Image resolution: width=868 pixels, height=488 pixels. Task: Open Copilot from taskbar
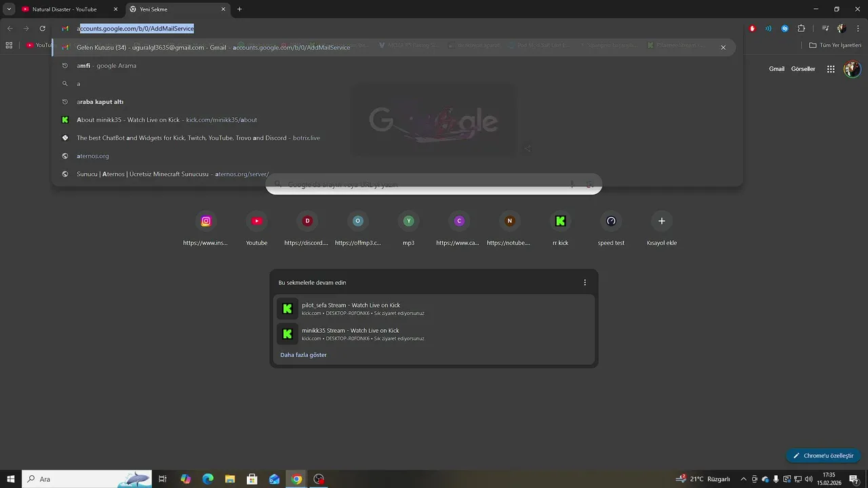pyautogui.click(x=186, y=479)
